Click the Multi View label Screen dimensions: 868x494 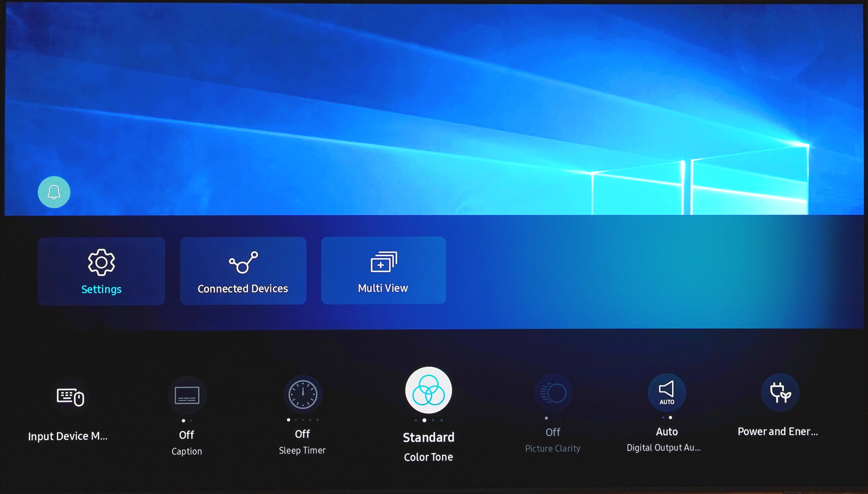(383, 288)
